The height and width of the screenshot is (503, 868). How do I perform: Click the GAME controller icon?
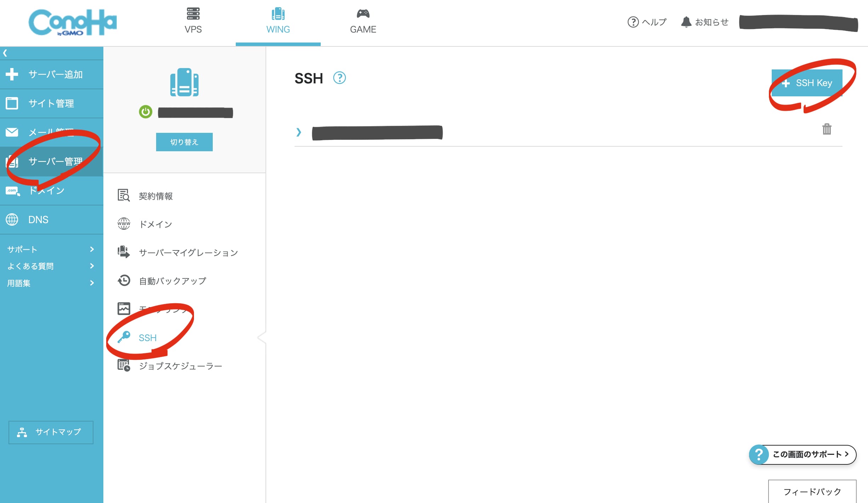pos(363,13)
